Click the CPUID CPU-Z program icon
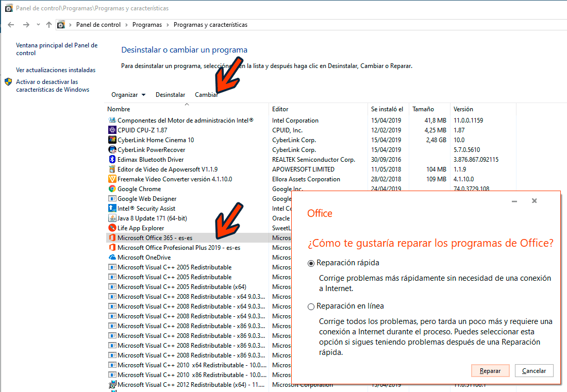The height and width of the screenshot is (392, 567). tap(112, 130)
